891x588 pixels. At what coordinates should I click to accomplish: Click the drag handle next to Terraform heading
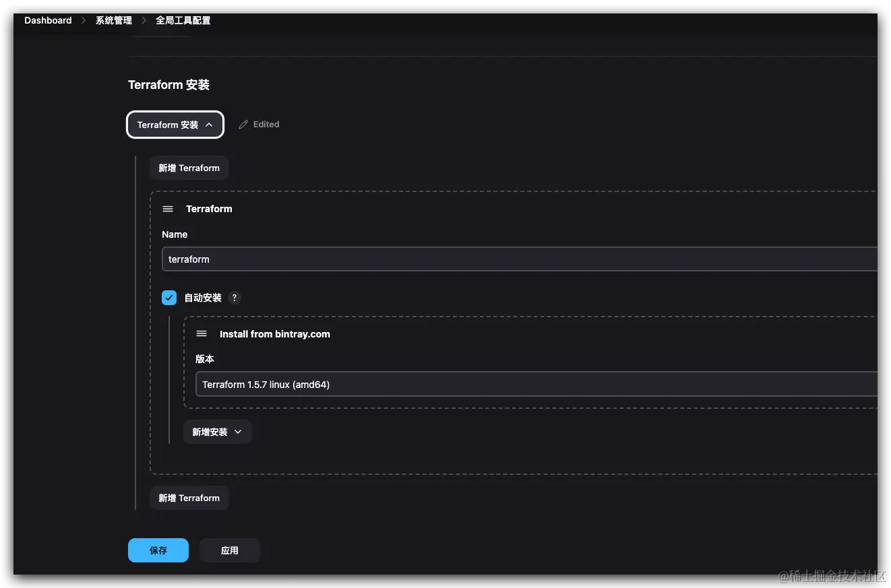168,209
